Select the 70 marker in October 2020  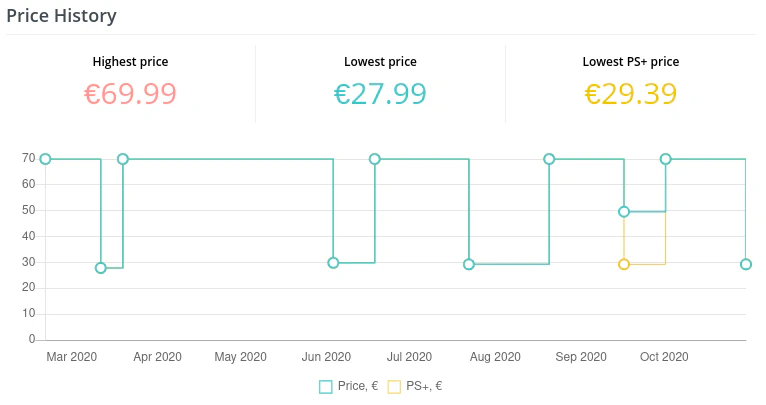[x=665, y=159]
